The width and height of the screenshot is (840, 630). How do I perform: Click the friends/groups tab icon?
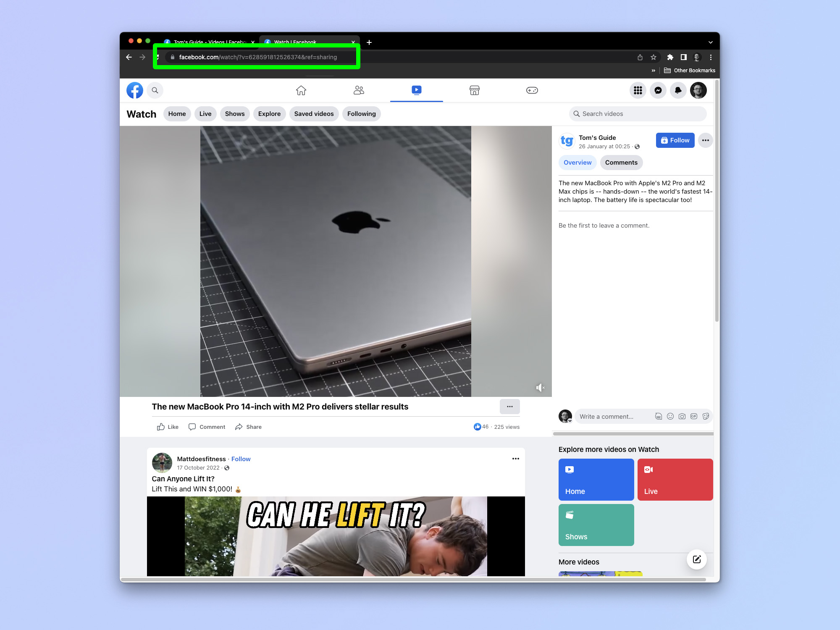coord(358,90)
